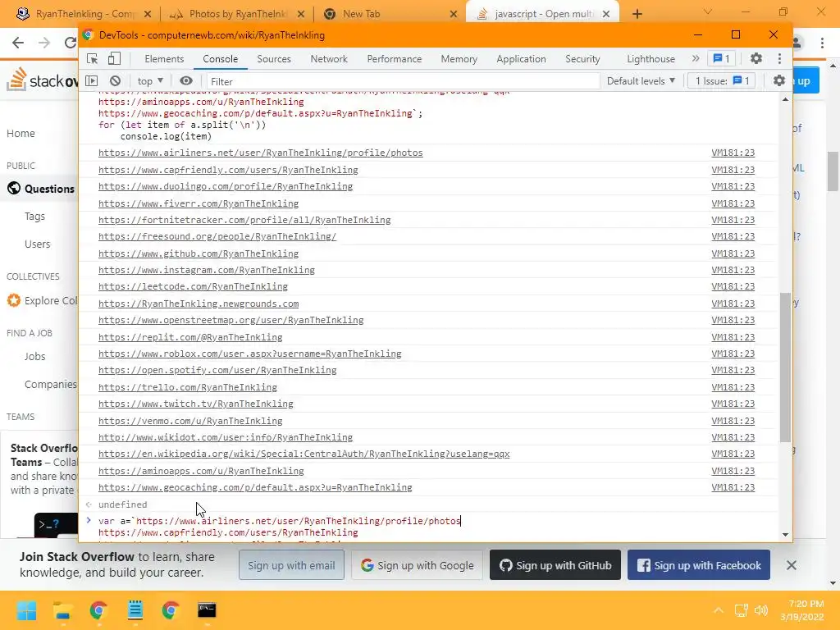
Task: Go to Home in the Stack Overflow sidebar
Action: pyautogui.click(x=21, y=134)
